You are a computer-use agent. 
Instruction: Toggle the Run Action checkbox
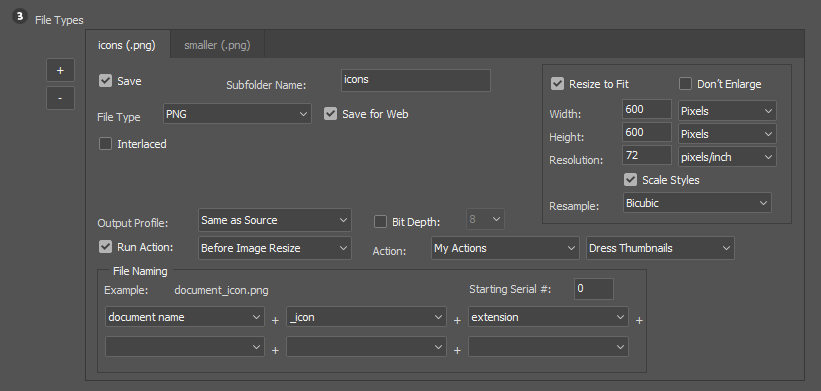tap(106, 247)
